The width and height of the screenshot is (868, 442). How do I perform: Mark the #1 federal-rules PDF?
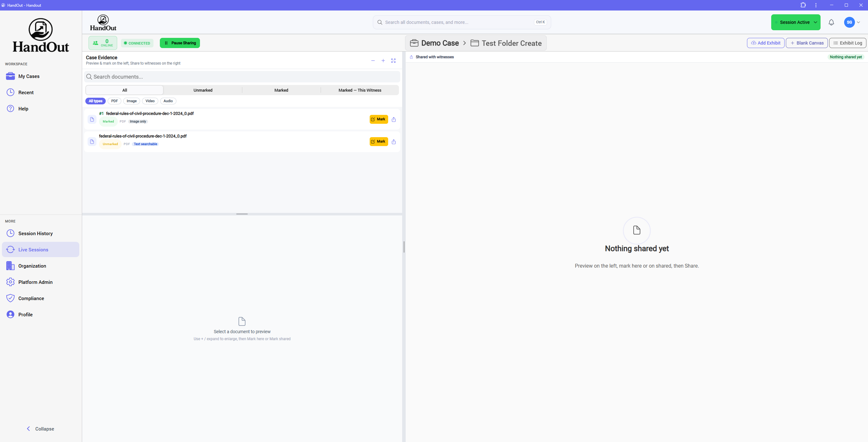(379, 119)
